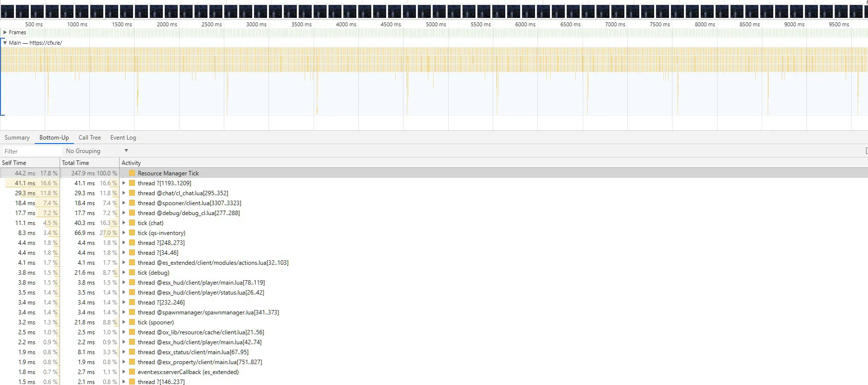
Task: Expand thread ?[34..46] row
Action: tap(124, 253)
